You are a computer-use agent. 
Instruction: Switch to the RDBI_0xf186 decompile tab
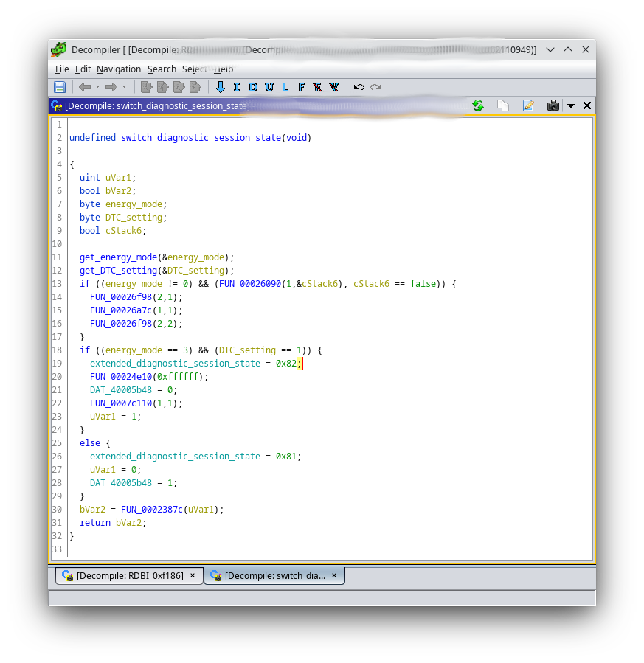tap(130, 575)
